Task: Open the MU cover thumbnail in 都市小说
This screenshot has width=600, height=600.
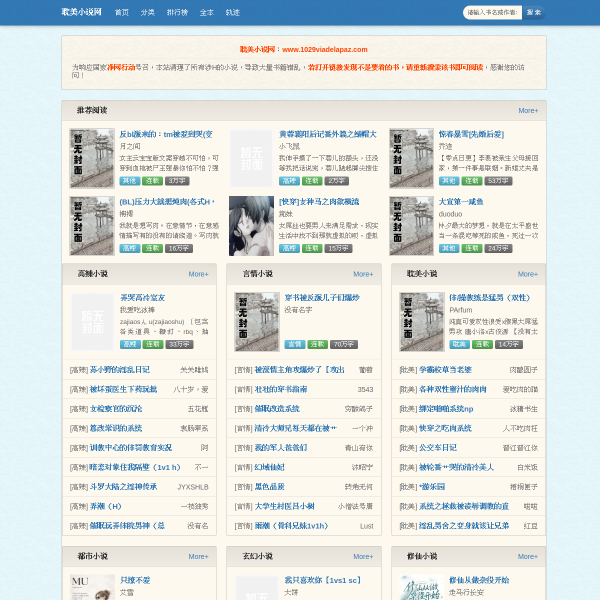Action: tap(93, 587)
